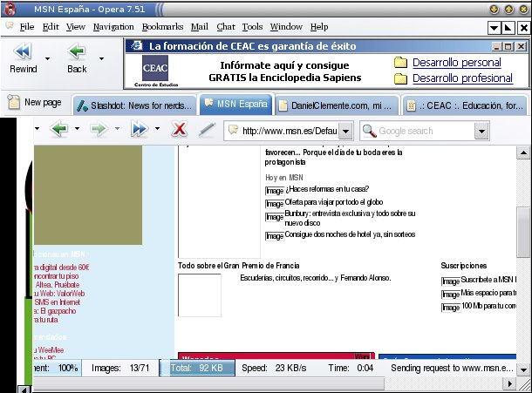Click the folder icon beside Desarrollo profesional

click(x=400, y=78)
